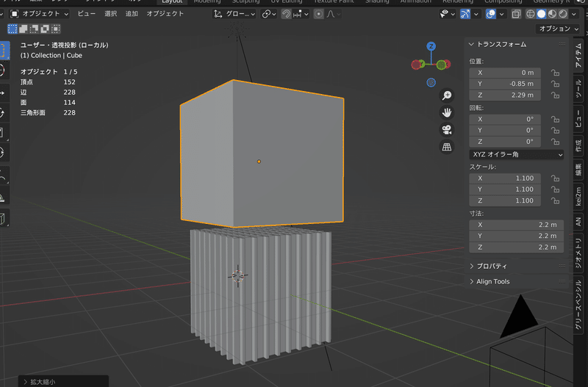Toggle lock for Location X
This screenshot has height=387, width=588.
[x=555, y=73]
